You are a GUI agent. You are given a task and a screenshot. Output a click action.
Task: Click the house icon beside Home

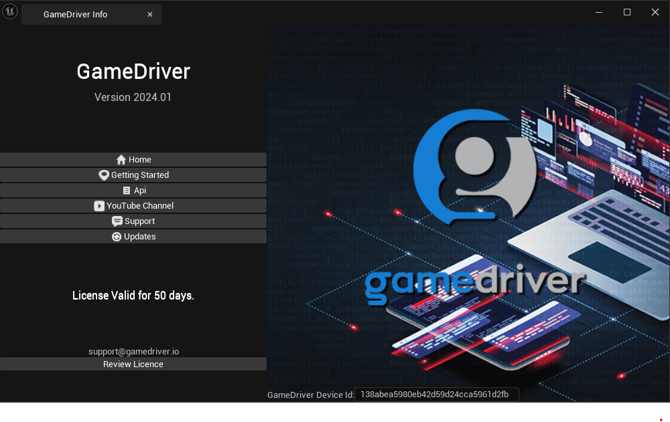[121, 160]
